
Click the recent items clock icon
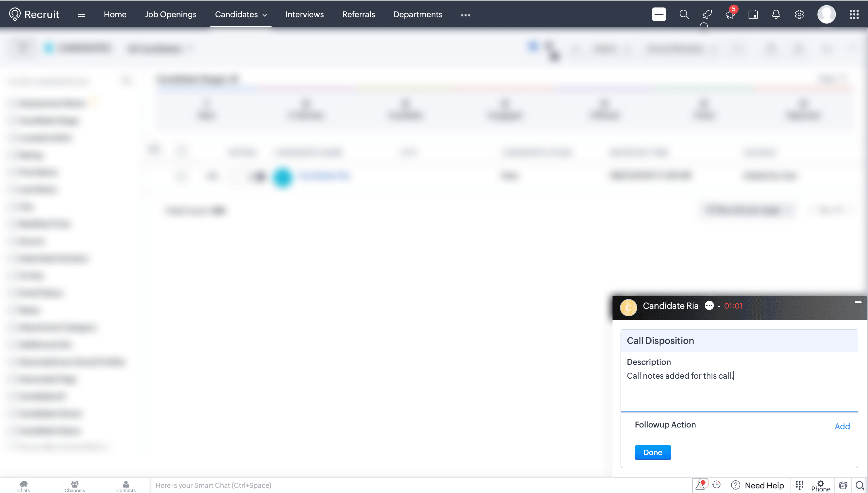point(716,485)
